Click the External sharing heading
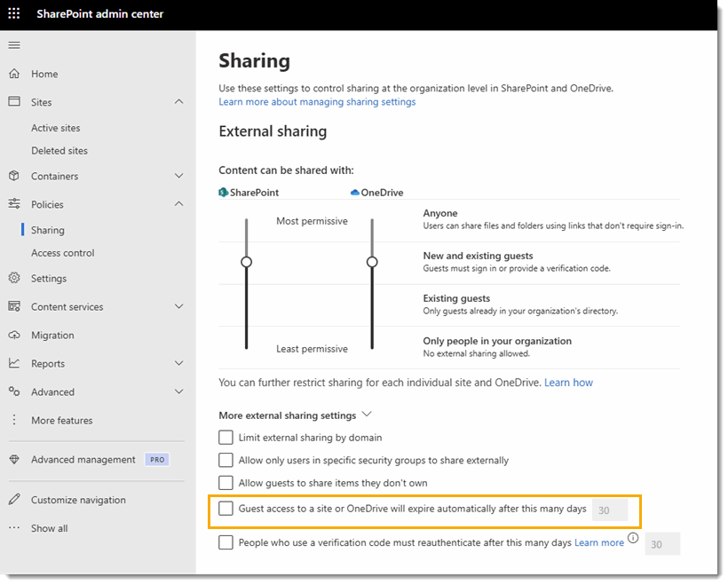The image size is (728, 585). (273, 131)
